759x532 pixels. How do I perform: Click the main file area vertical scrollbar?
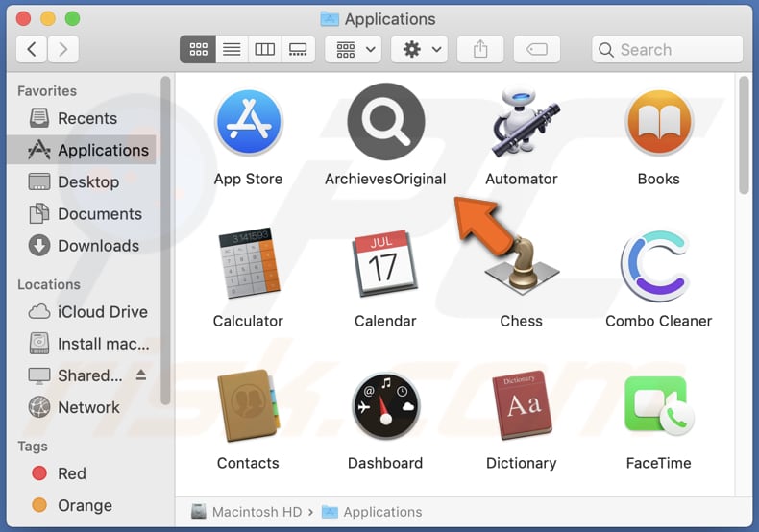pos(744,136)
